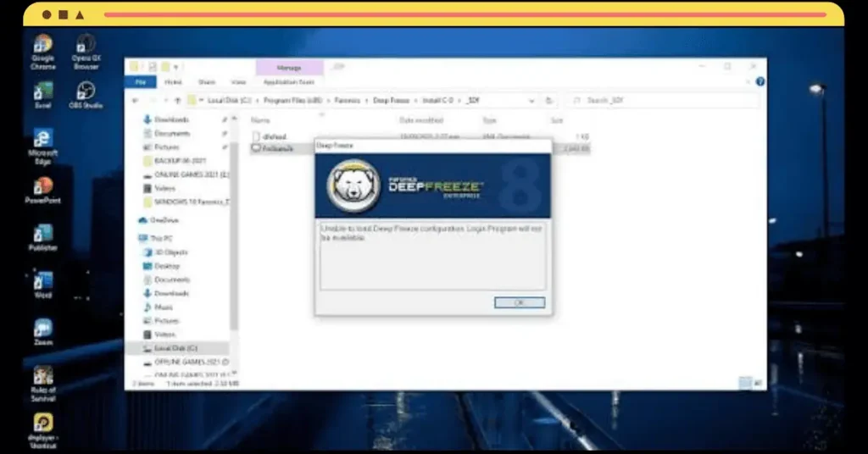
Task: Launch OBS Studio desktop icon
Action: point(86,95)
